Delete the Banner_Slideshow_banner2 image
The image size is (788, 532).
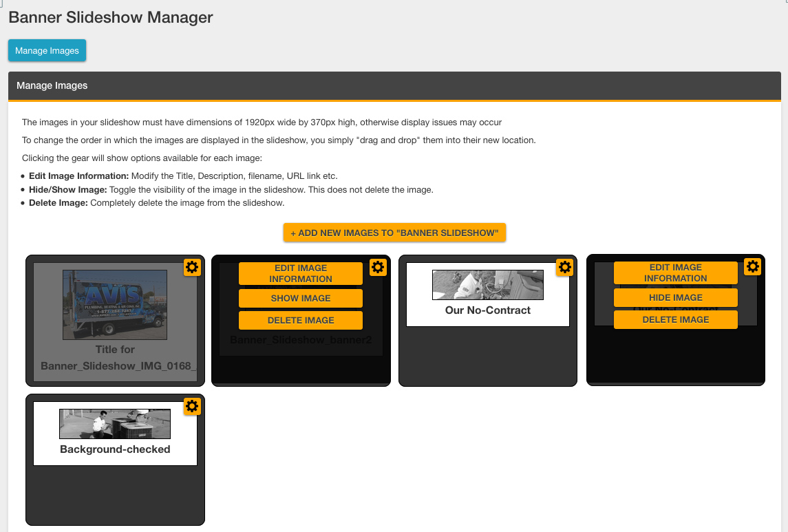point(300,320)
